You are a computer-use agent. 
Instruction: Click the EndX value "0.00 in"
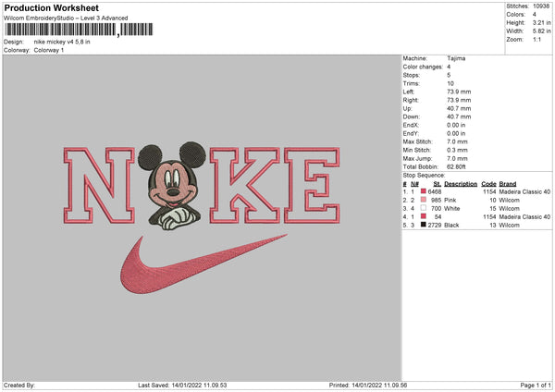coord(456,125)
